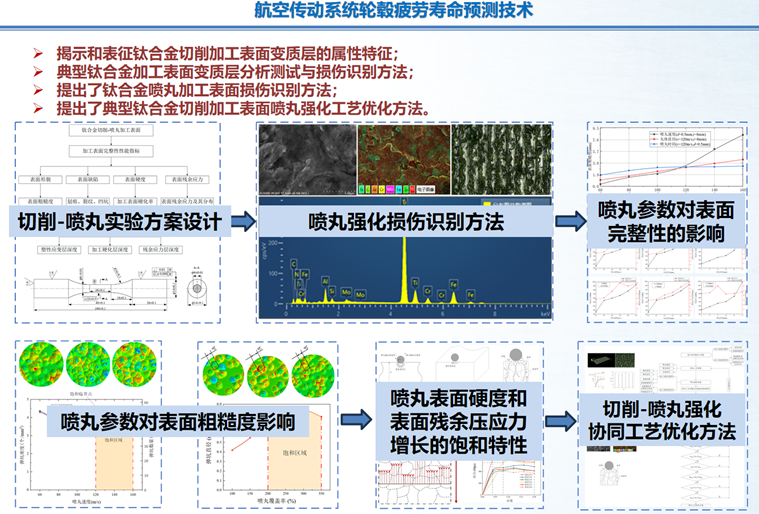The width and height of the screenshot is (759, 514).
Task: Click the arrow bullet beside the fourth bullet line
Action: point(38,109)
